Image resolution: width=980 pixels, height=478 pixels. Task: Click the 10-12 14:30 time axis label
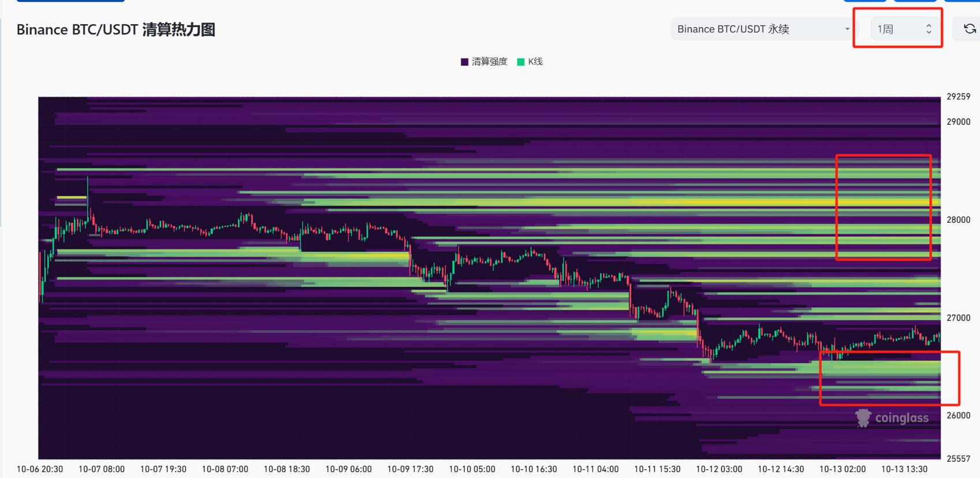(781, 469)
